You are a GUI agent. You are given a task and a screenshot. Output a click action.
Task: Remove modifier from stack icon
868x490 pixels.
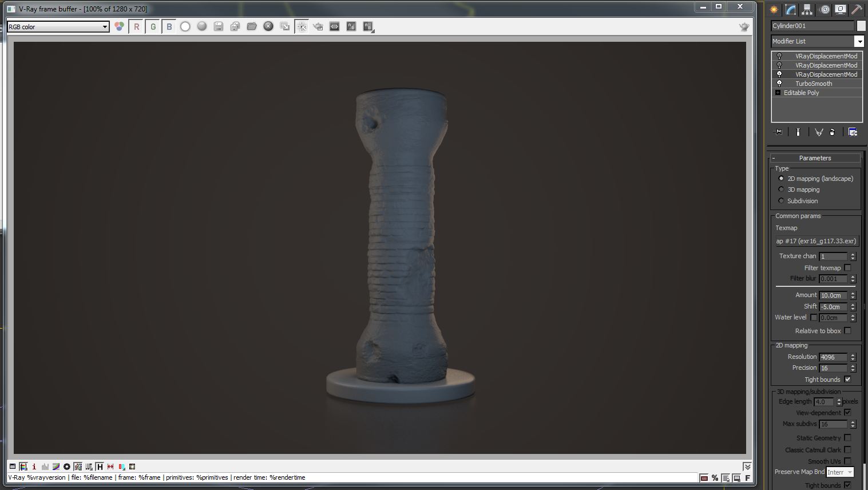(x=833, y=132)
